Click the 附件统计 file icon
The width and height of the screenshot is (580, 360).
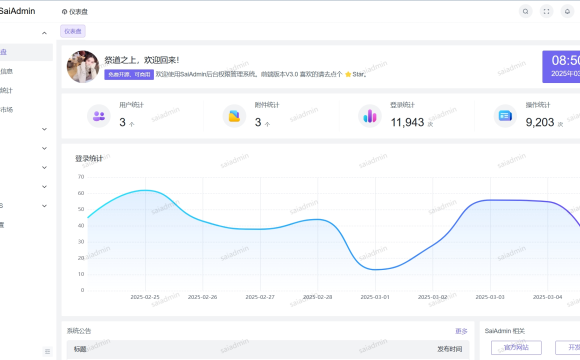coord(234,116)
